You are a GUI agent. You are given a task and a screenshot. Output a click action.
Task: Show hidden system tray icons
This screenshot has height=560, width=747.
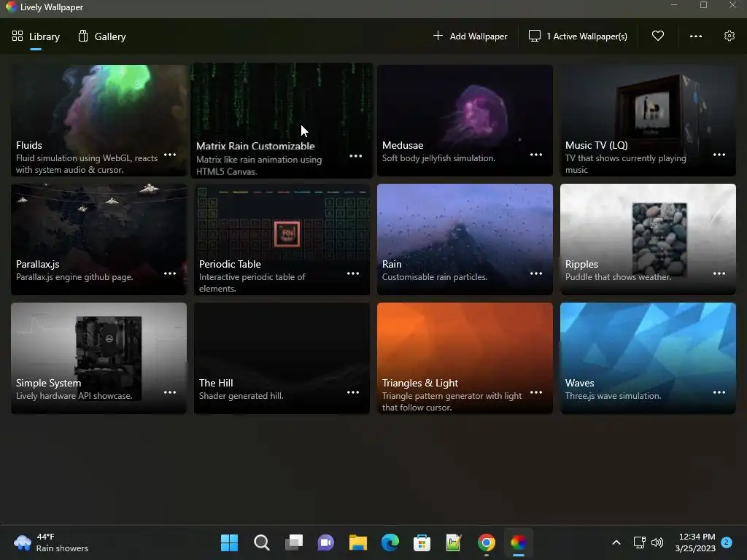616,542
